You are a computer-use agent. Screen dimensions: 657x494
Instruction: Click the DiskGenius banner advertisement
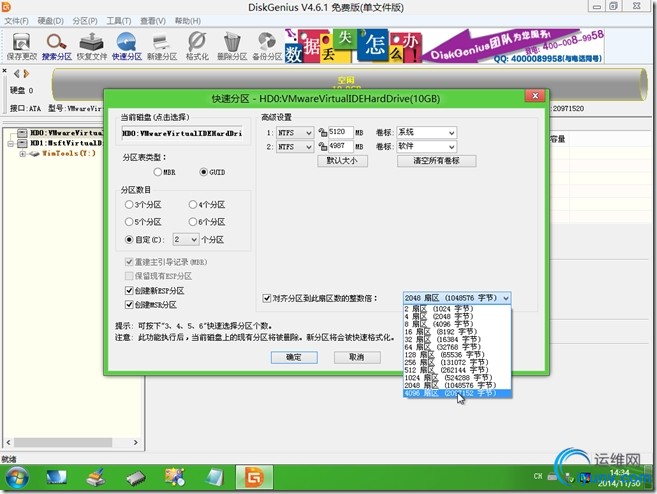click(445, 46)
